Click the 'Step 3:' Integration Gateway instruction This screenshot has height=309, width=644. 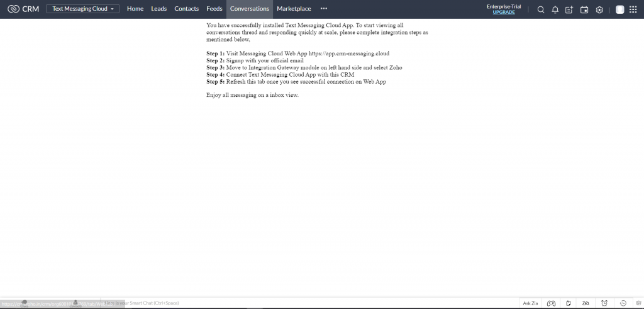(304, 67)
